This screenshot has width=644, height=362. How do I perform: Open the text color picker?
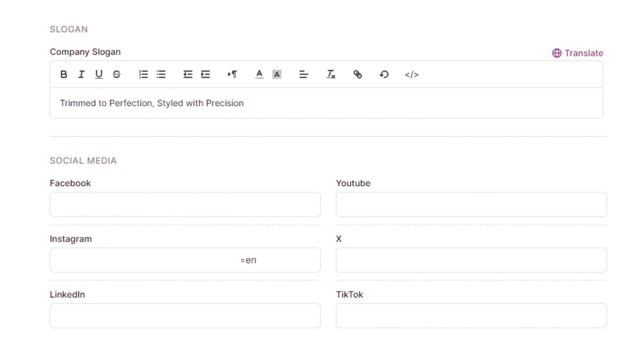point(259,75)
